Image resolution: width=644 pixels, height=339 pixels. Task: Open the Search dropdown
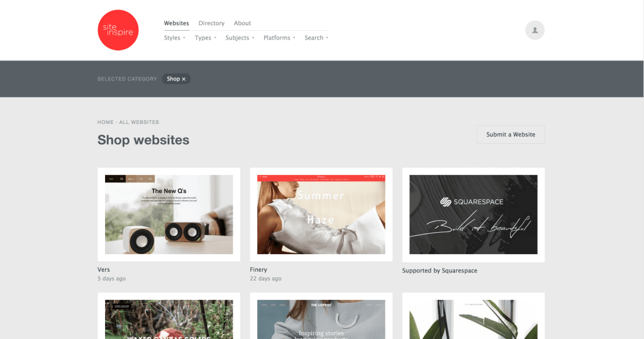pos(316,38)
